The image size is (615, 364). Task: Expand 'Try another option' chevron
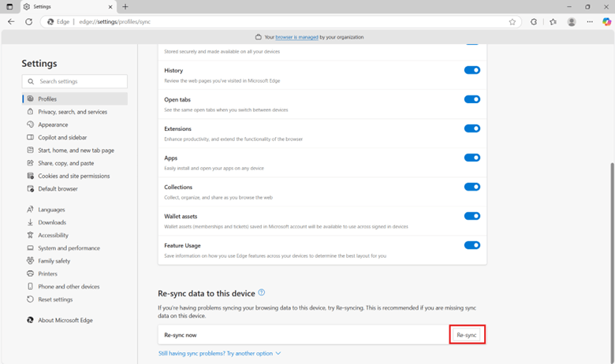tap(278, 354)
